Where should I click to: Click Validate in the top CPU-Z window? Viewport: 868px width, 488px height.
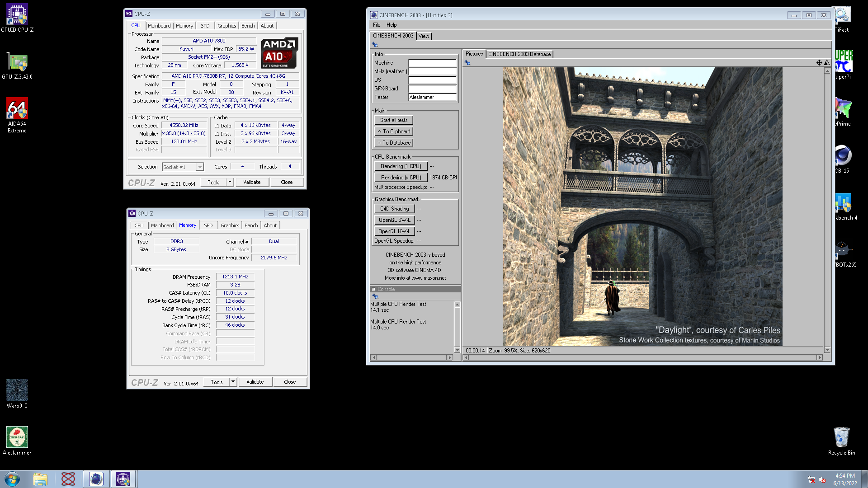[x=252, y=182]
